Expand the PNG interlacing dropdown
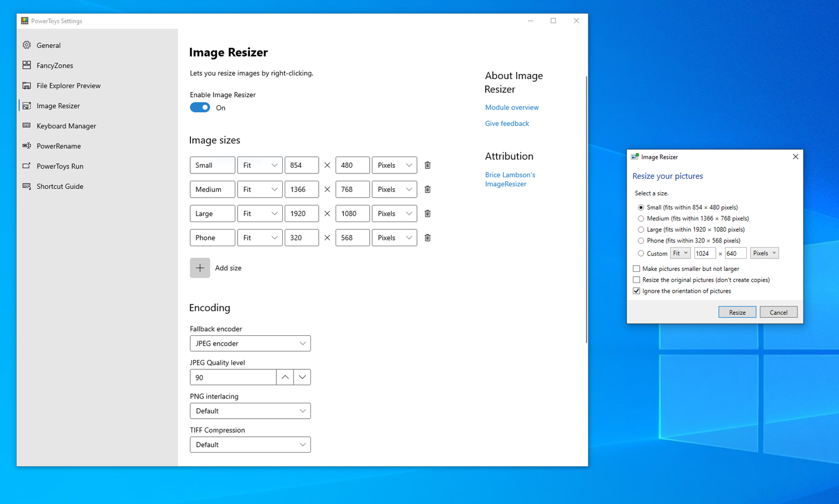The width and height of the screenshot is (839, 504). coord(250,411)
